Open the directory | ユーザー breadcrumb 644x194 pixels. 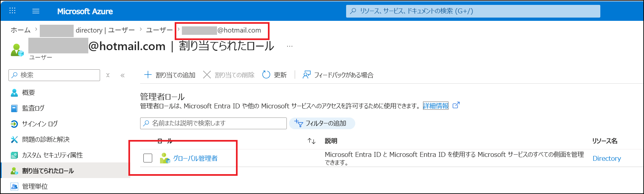(87, 30)
